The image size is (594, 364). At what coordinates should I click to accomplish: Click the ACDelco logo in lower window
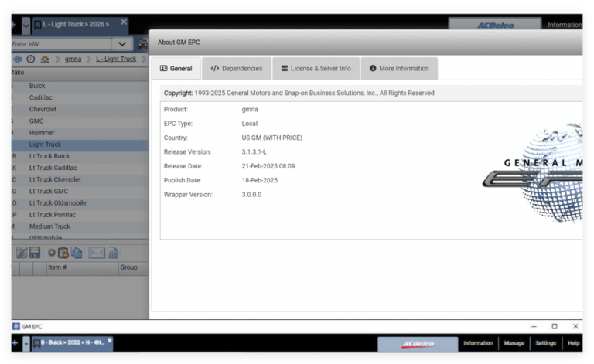(x=418, y=344)
